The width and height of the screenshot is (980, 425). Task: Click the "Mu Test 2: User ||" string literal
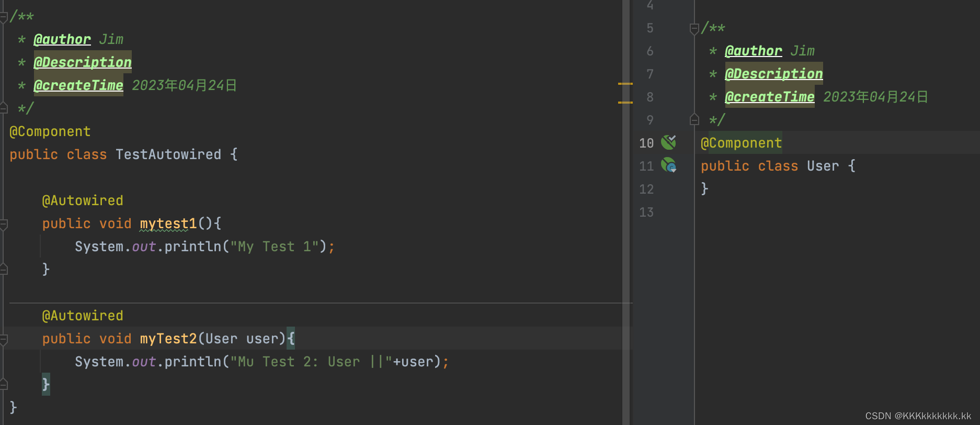coord(311,362)
